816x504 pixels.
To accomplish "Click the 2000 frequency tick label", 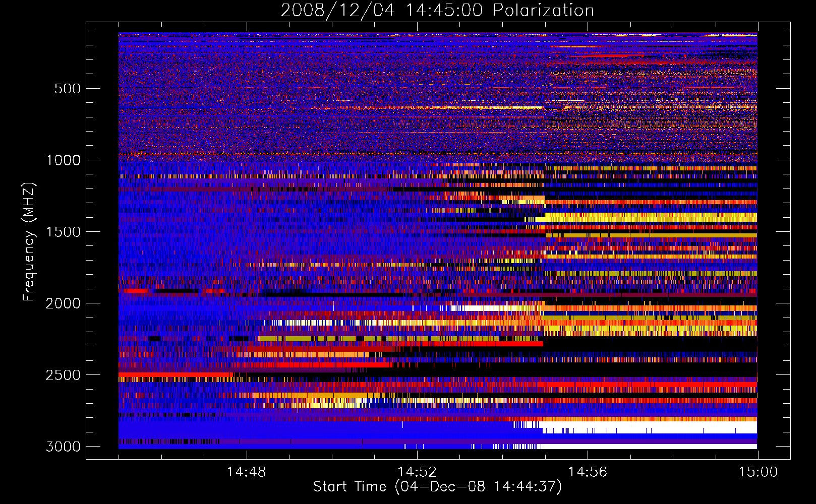I will click(x=63, y=303).
